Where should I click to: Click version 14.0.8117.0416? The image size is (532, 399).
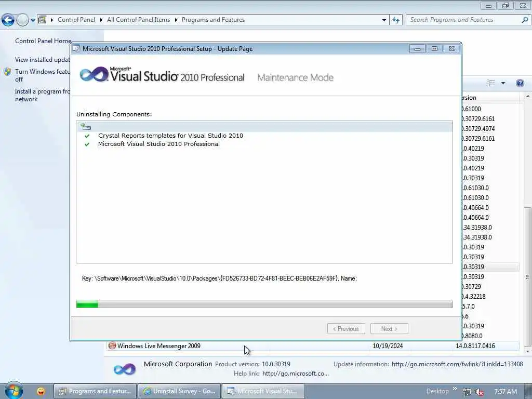(x=475, y=346)
